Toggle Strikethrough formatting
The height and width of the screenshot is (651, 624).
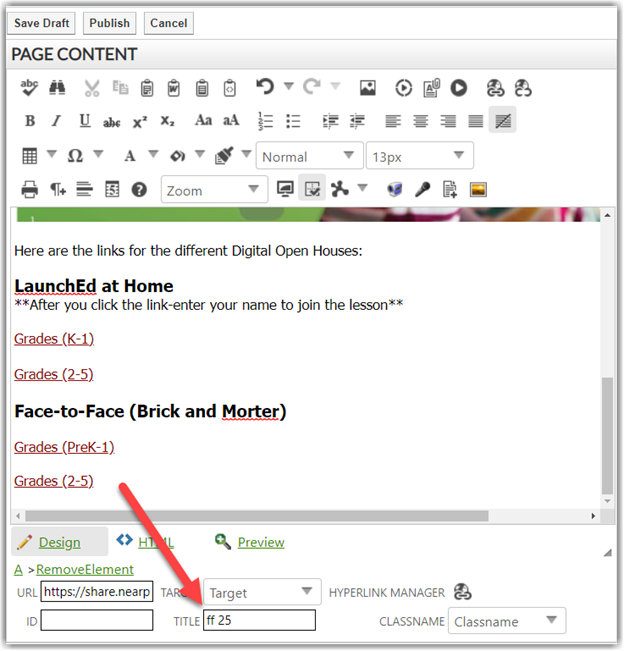(x=112, y=122)
